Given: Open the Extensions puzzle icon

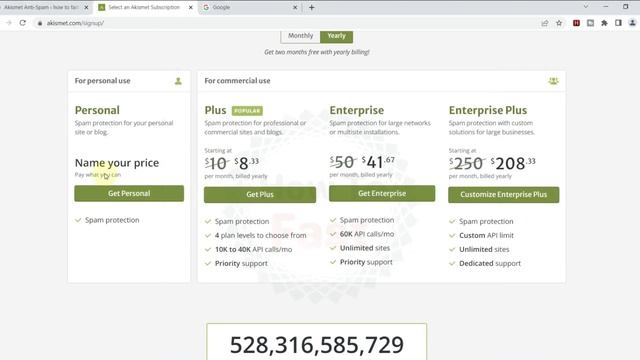Looking at the screenshot, I should tap(604, 23).
